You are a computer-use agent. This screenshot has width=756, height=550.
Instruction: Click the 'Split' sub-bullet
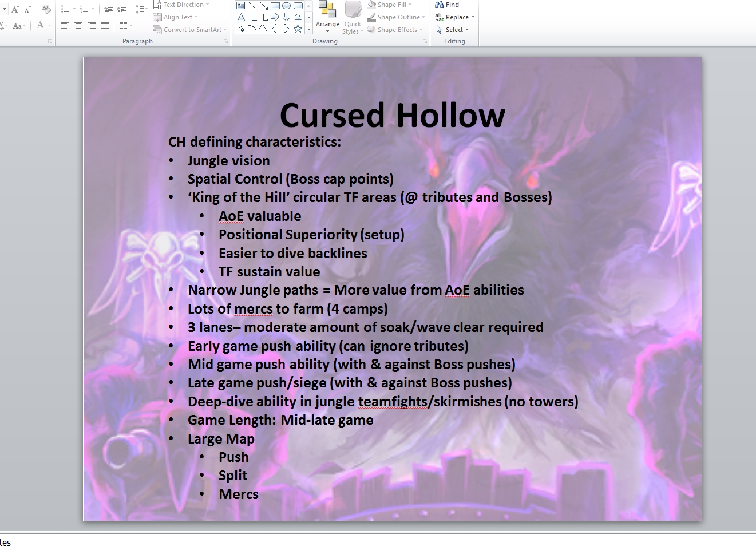click(x=233, y=476)
